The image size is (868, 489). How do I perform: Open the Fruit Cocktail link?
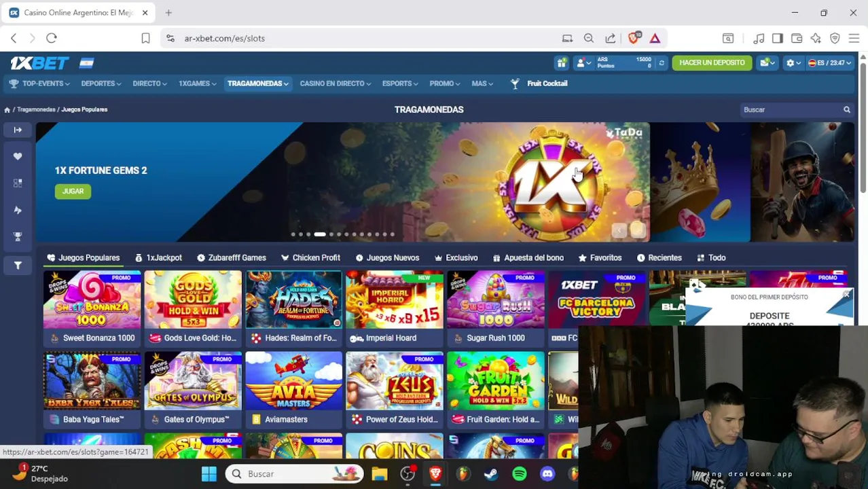(x=539, y=84)
